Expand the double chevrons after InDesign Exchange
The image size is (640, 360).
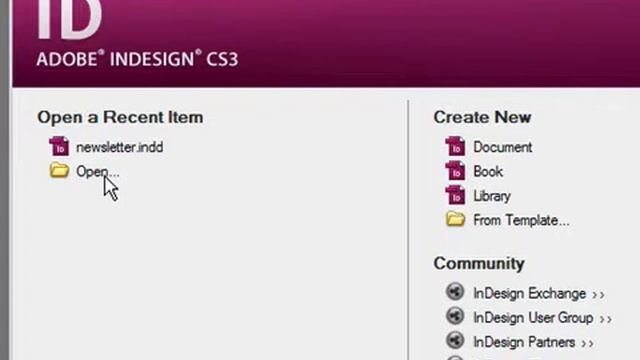coord(598,295)
